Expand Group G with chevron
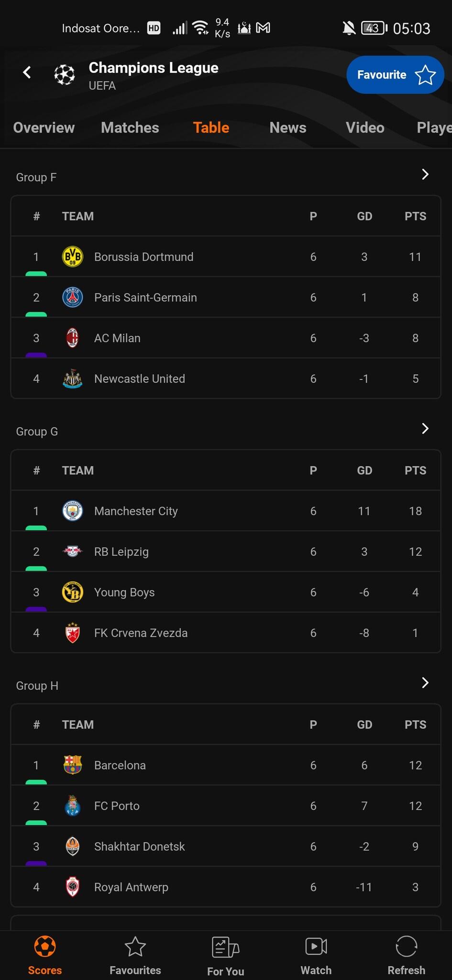 pos(425,429)
